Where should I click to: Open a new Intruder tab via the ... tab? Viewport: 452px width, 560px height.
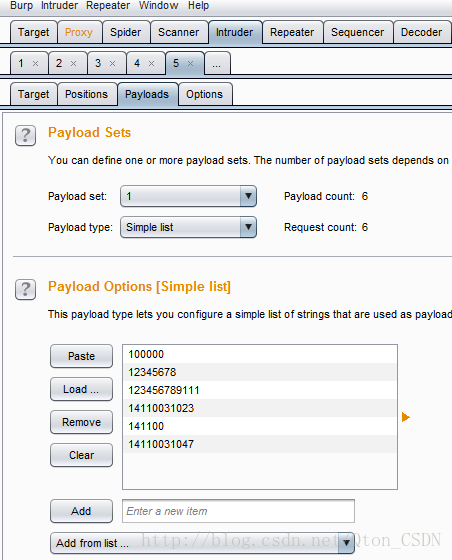(216, 64)
